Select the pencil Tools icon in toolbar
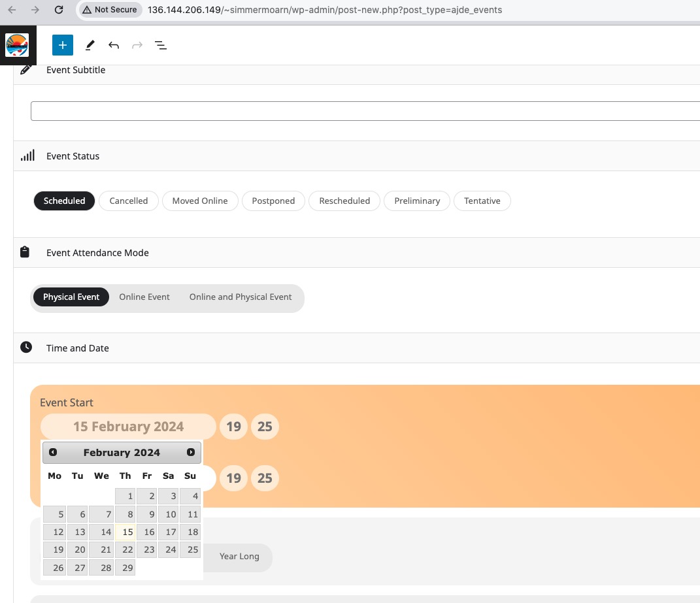This screenshot has height=603, width=700. [90, 45]
